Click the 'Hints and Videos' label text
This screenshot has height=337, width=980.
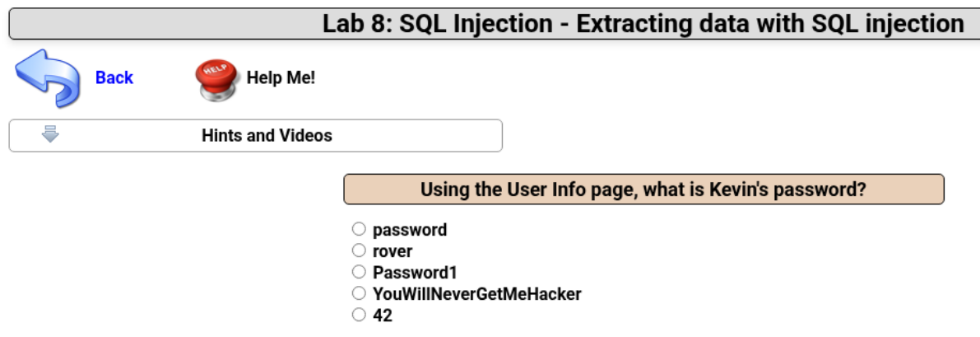click(267, 136)
